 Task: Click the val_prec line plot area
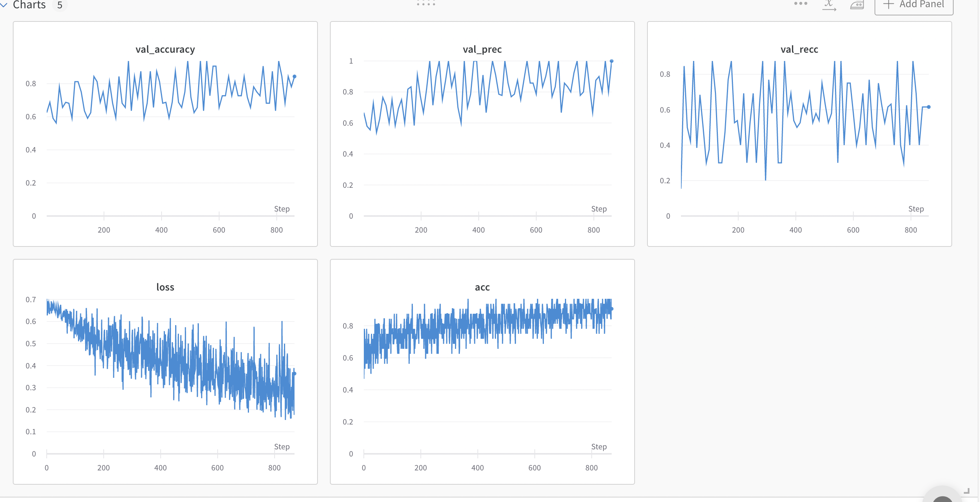pyautogui.click(x=487, y=138)
